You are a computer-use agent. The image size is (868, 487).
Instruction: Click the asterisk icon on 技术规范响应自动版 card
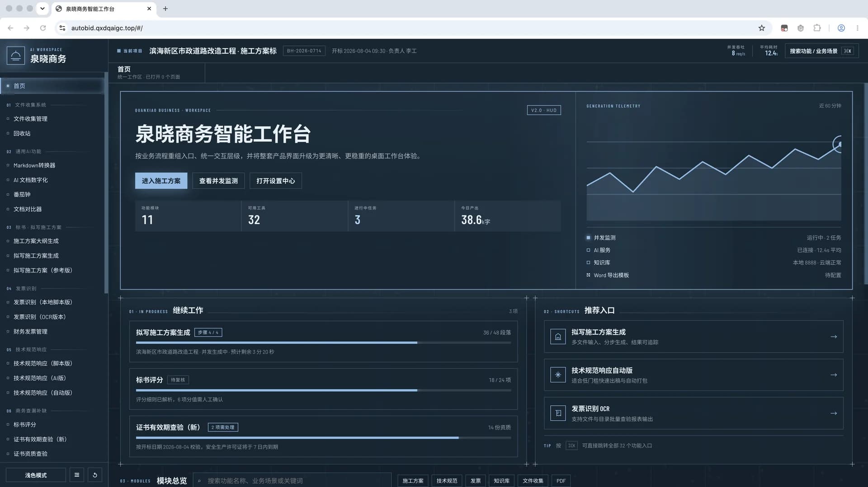tap(558, 375)
